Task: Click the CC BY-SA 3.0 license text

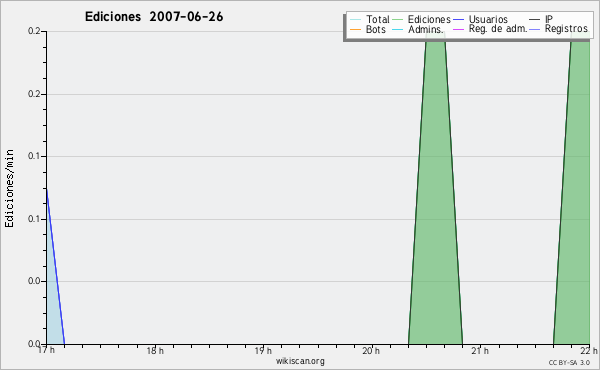Action: point(569,362)
